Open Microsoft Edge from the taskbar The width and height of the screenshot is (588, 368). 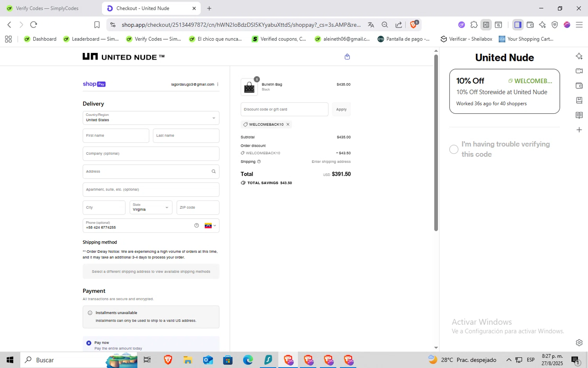point(248,360)
